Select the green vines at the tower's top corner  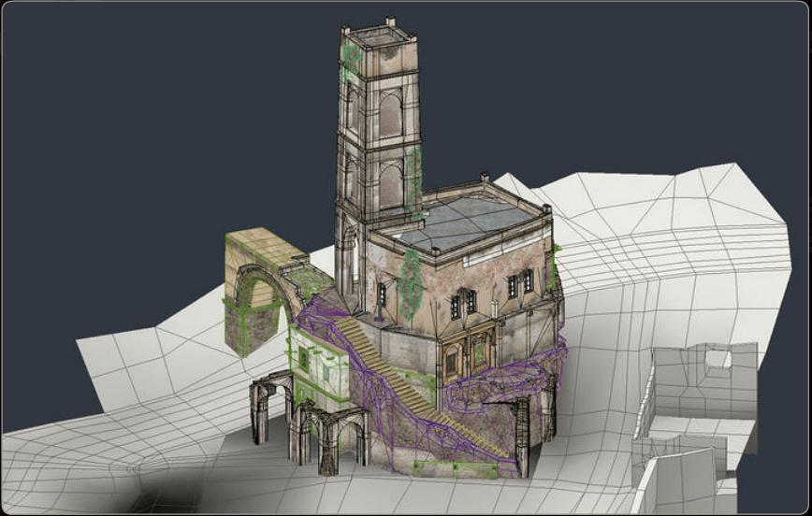351,56
